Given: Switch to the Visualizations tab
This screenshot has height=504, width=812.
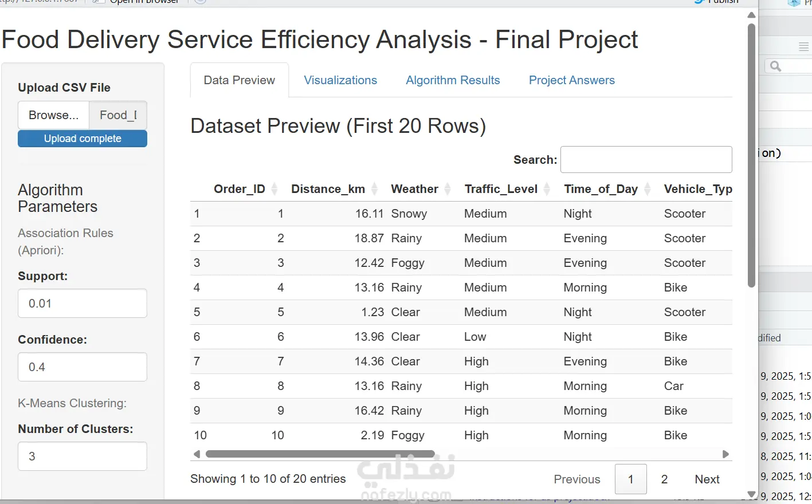Looking at the screenshot, I should click(340, 80).
